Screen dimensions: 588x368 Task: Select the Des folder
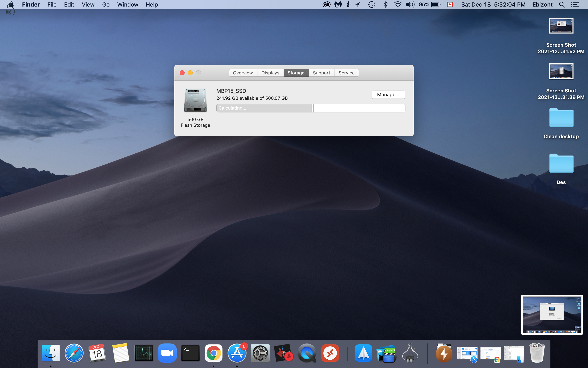click(561, 169)
